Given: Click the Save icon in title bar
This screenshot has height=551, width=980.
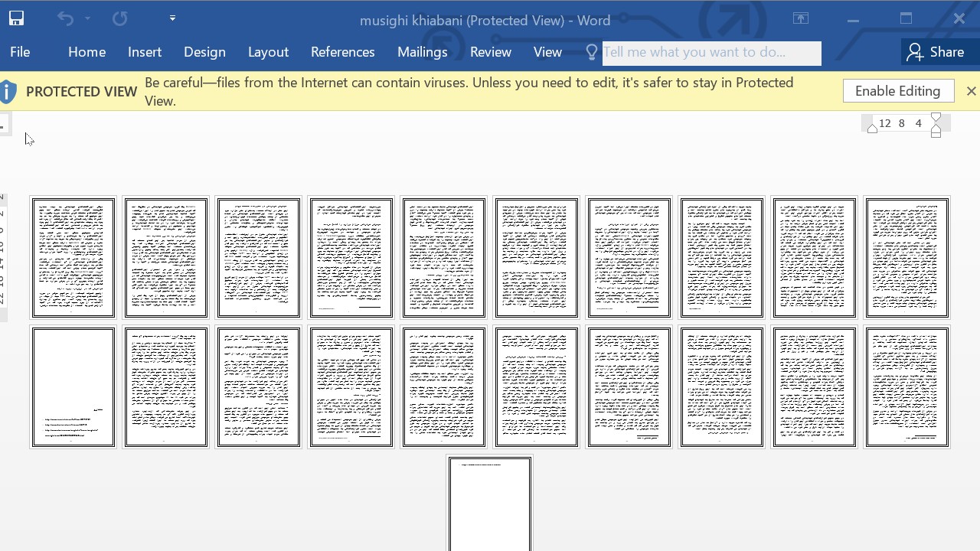Looking at the screenshot, I should point(15,18).
